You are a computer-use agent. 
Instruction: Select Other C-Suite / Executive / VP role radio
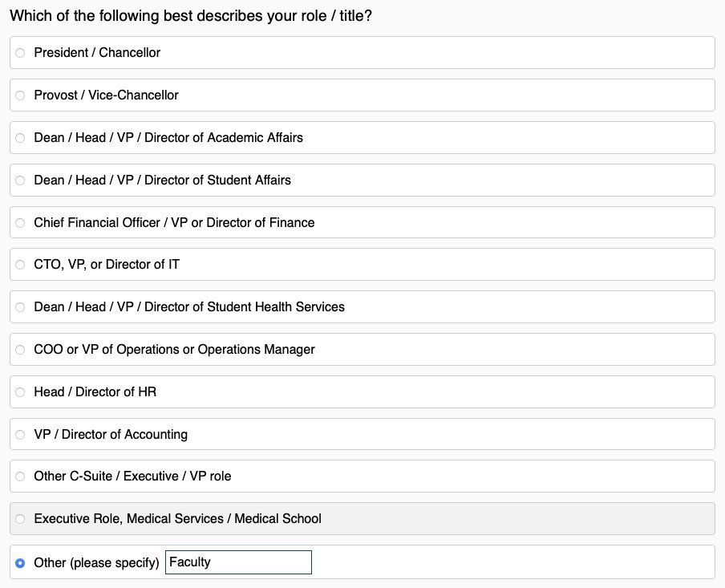click(21, 476)
